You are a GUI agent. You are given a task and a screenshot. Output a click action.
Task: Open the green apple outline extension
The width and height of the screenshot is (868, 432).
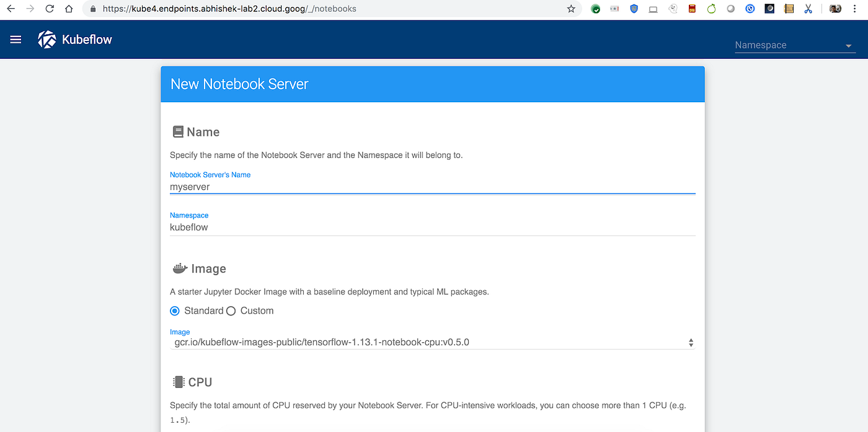(711, 9)
